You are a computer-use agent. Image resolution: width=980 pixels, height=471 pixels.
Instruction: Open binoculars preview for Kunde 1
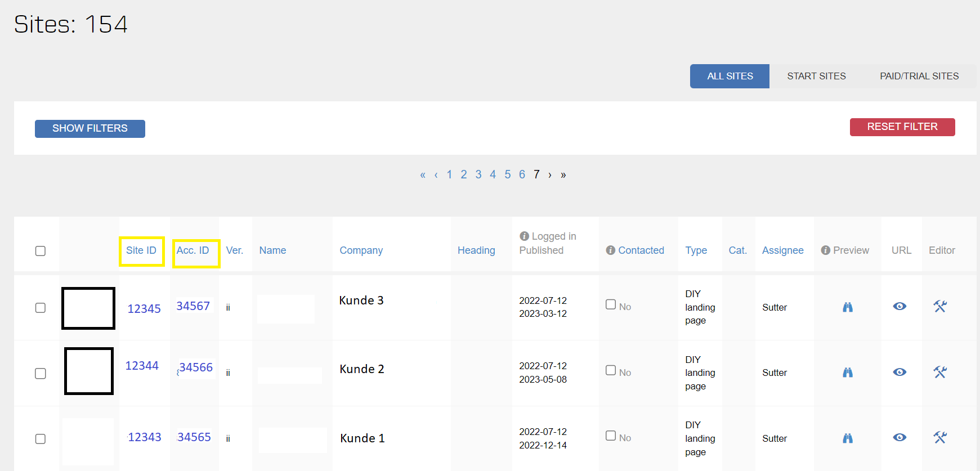(x=847, y=438)
